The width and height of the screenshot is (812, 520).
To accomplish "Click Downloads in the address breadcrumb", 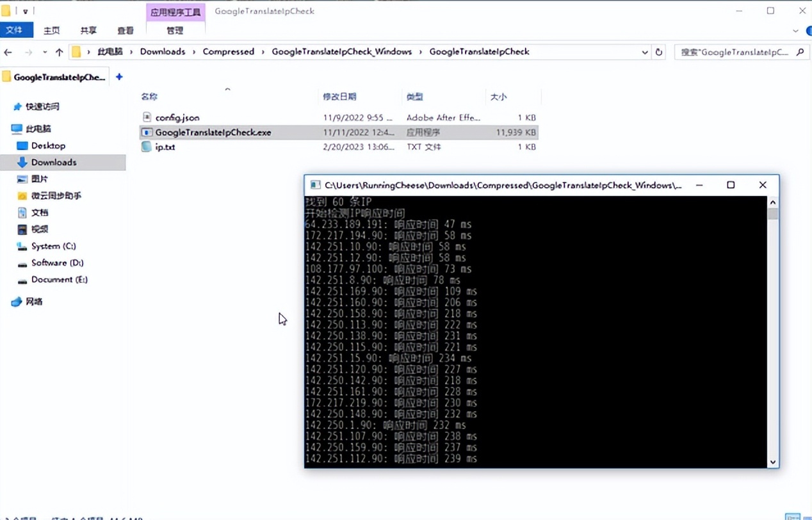I will [x=163, y=52].
